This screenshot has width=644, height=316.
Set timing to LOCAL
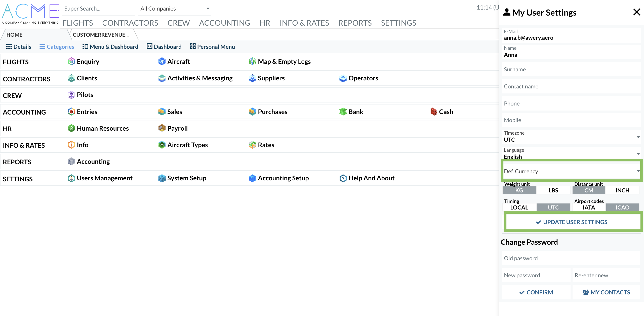tap(519, 207)
